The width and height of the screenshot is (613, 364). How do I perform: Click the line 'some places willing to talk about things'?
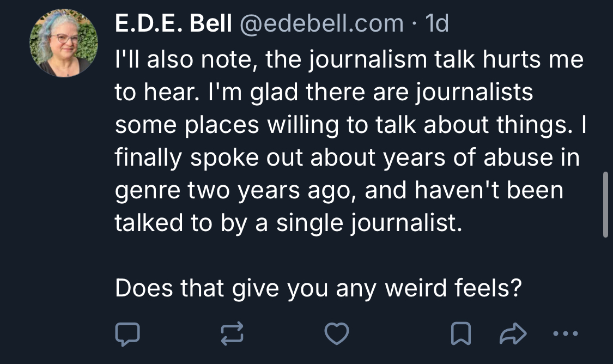tap(350, 125)
